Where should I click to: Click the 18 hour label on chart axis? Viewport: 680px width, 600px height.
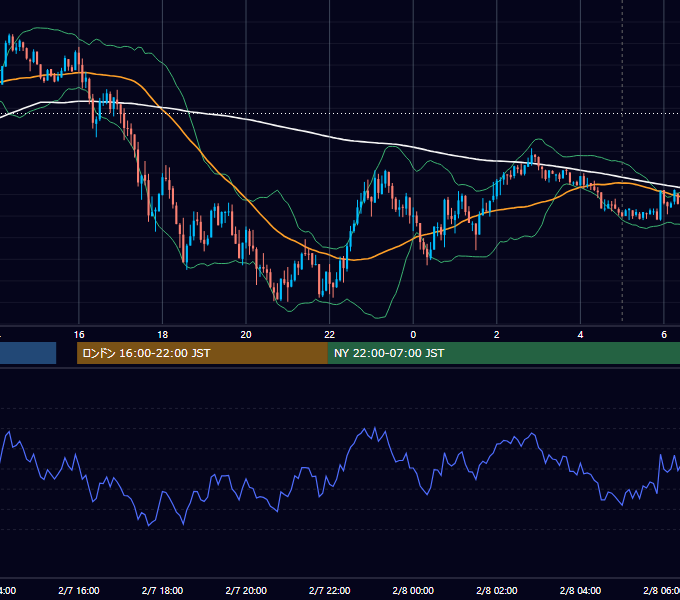163,335
